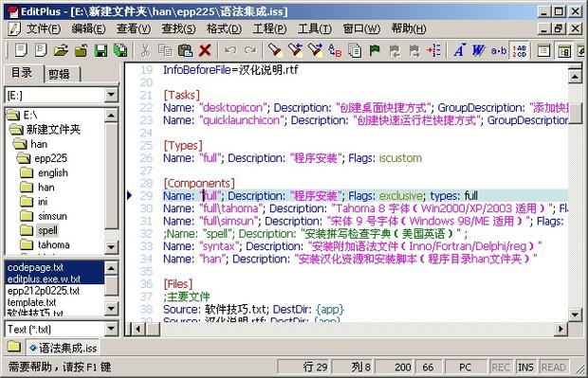Click the document icon in the menu bar
Screen dimensions: 588x378
[x=14, y=28]
